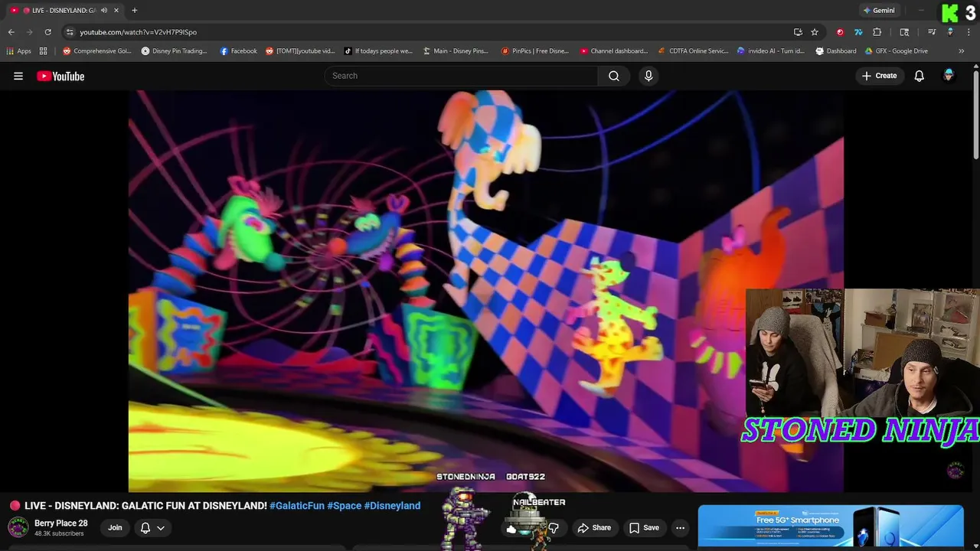980x551 pixels.
Task: Open the YouTube account avatar menu
Action: pos(949,76)
